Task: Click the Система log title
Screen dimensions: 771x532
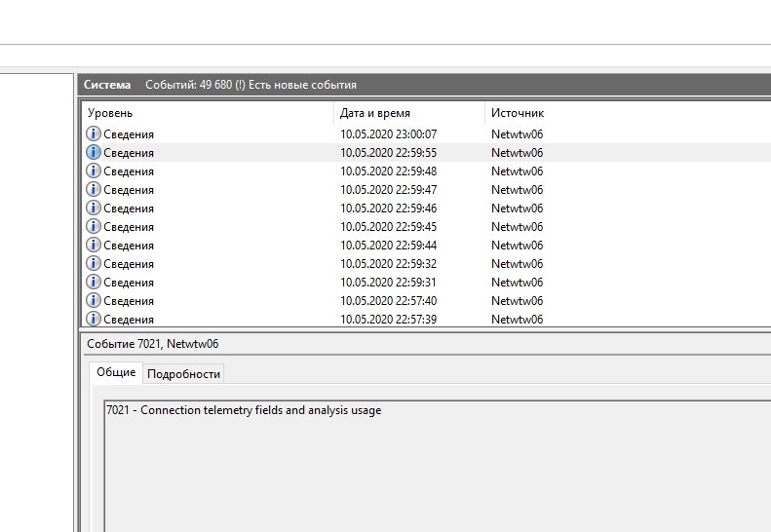Action: click(107, 85)
